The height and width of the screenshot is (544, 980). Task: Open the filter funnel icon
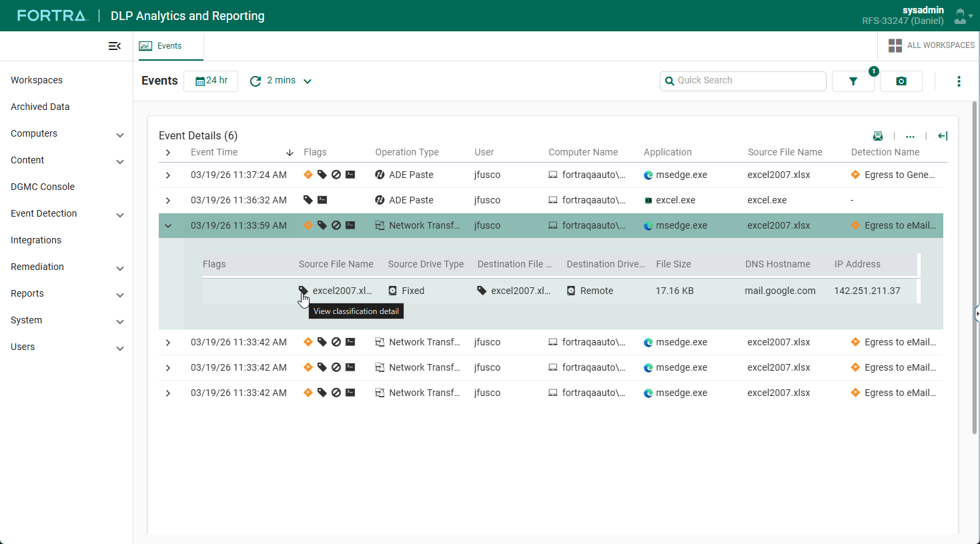853,81
